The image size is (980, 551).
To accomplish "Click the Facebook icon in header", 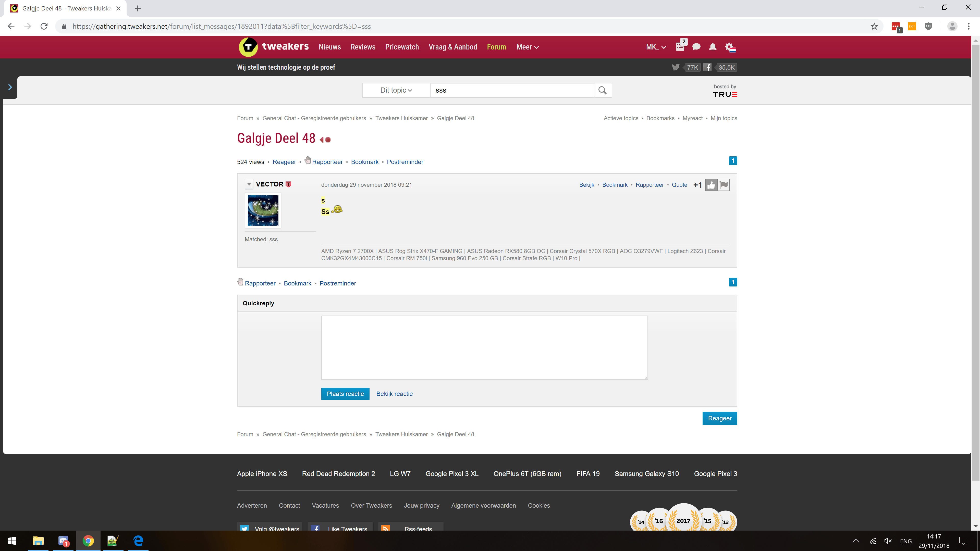I will click(x=707, y=67).
